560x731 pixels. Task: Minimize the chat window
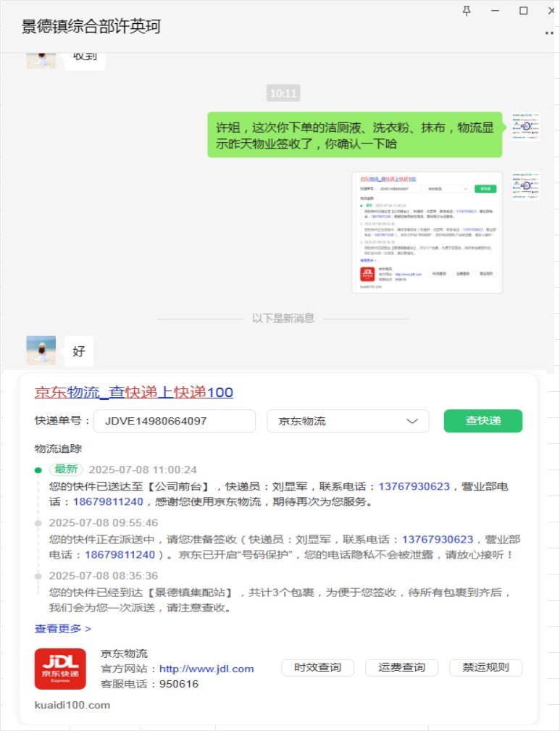coord(495,11)
